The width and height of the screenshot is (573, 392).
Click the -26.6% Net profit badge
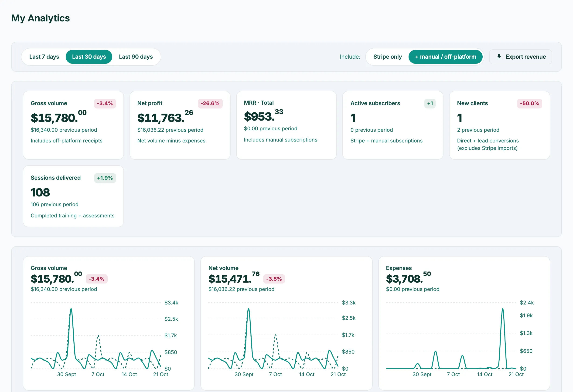click(x=210, y=104)
